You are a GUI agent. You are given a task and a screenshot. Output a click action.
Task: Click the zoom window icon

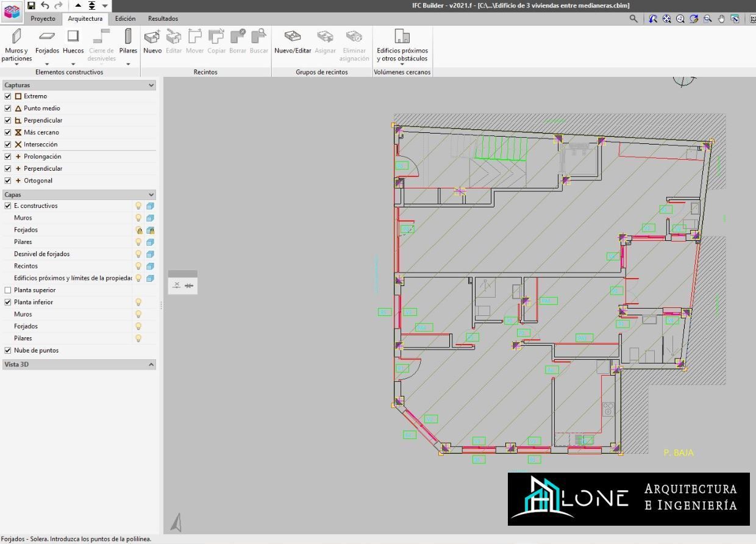[x=707, y=19]
